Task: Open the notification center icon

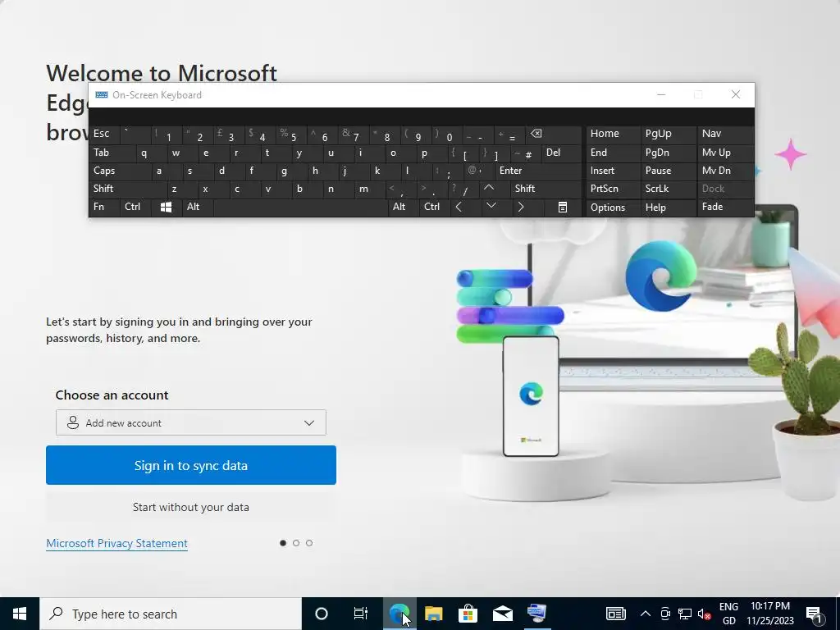Action: (814, 614)
